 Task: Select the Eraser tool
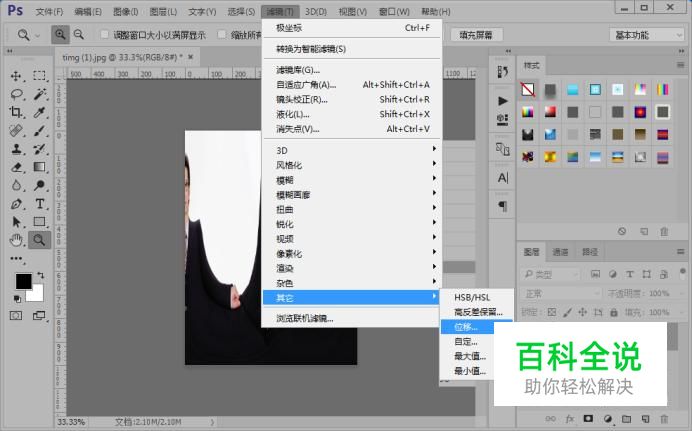point(16,167)
